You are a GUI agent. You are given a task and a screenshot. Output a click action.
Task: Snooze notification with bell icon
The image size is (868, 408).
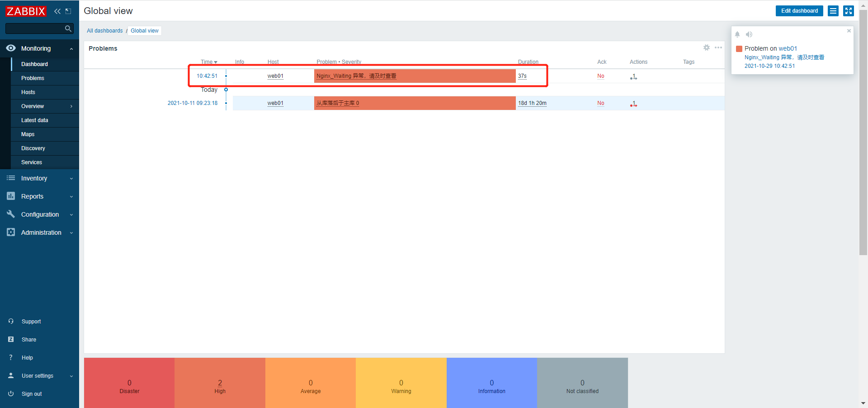pos(737,34)
